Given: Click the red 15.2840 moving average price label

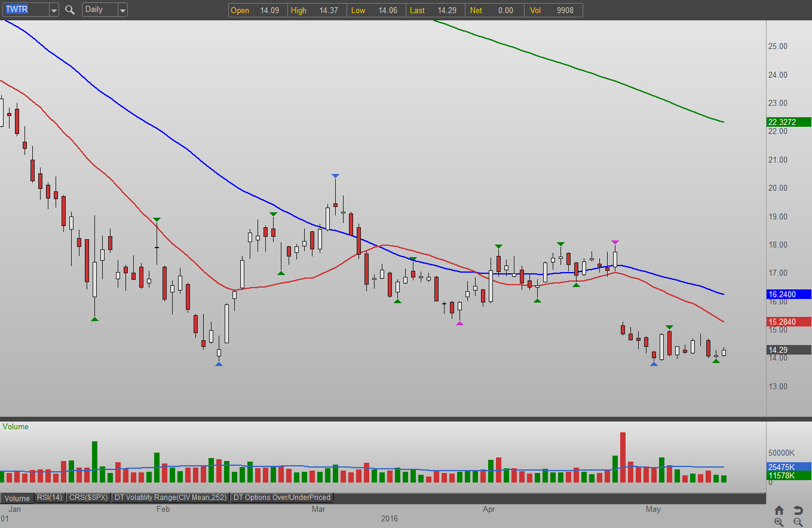Looking at the screenshot, I should [789, 322].
